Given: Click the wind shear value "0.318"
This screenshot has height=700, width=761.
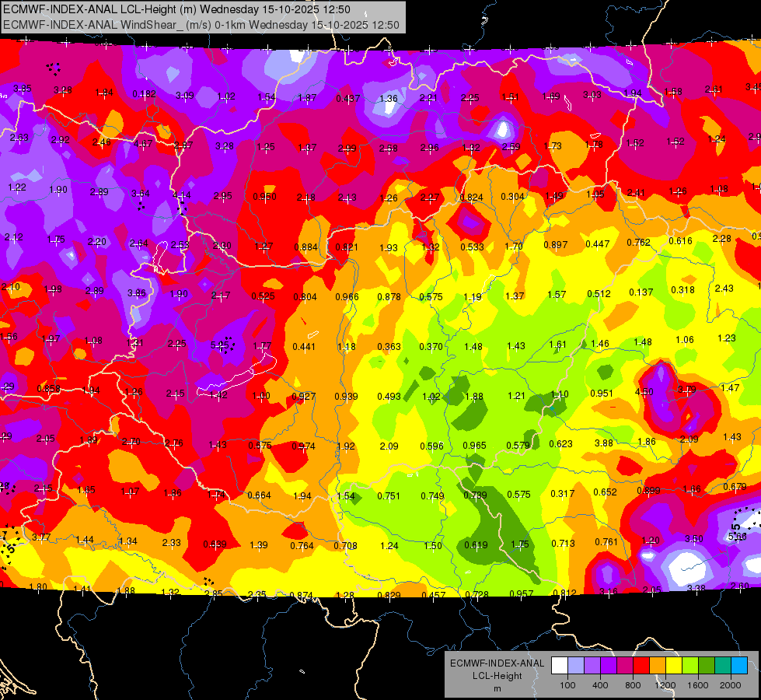Looking at the screenshot, I should (x=682, y=289).
